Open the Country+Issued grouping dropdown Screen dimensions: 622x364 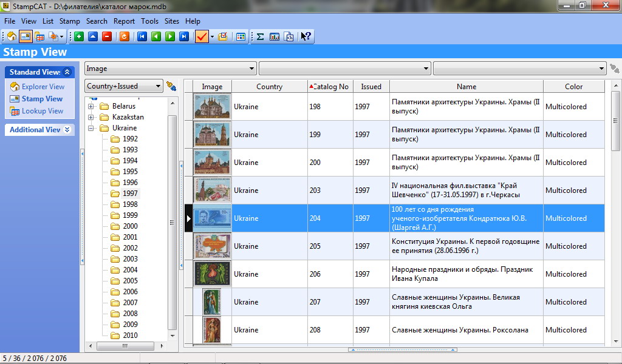(124, 86)
